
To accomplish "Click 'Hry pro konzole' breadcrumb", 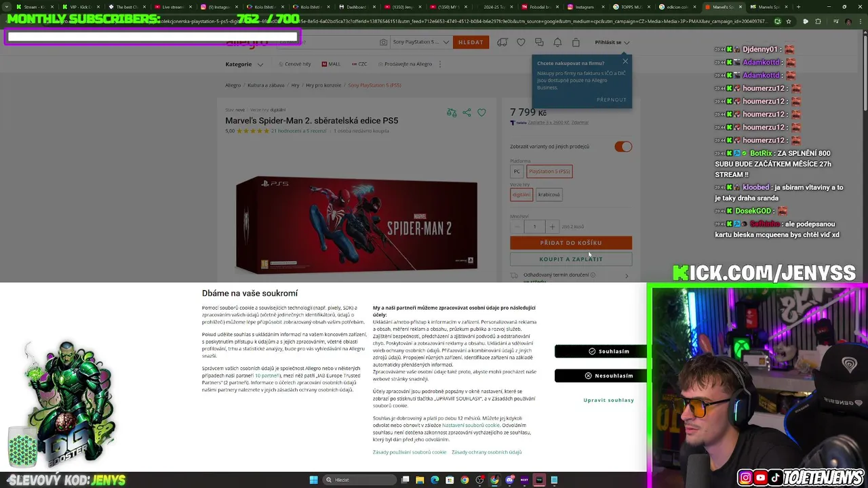I will point(323,85).
